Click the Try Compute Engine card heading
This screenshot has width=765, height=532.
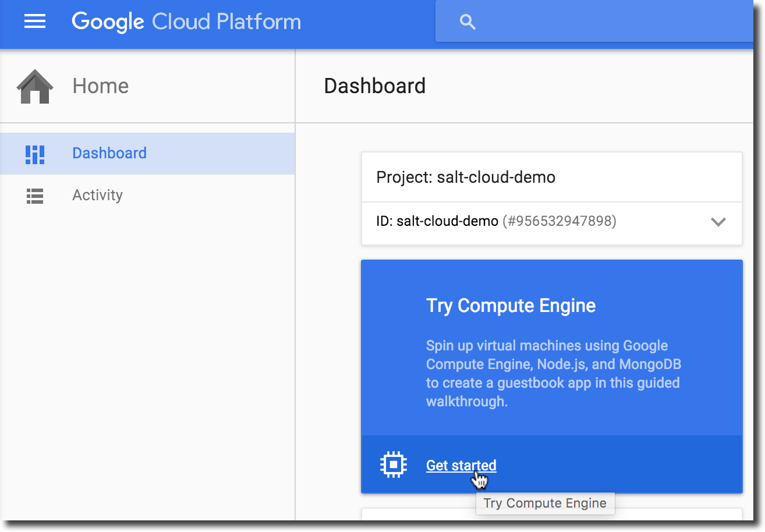(x=511, y=306)
